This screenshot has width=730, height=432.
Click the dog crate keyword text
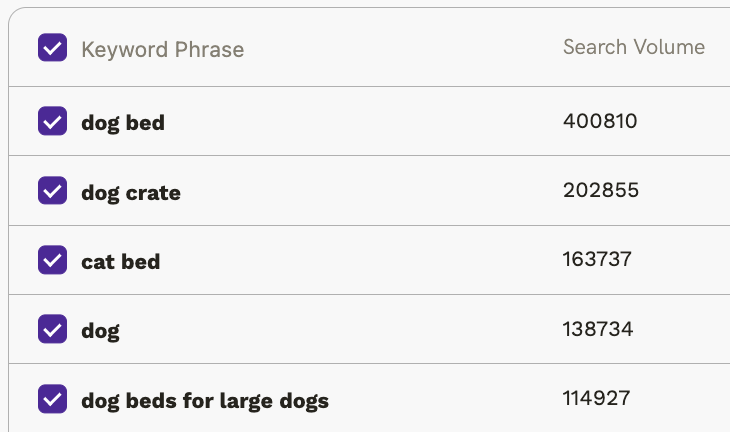coord(131,192)
